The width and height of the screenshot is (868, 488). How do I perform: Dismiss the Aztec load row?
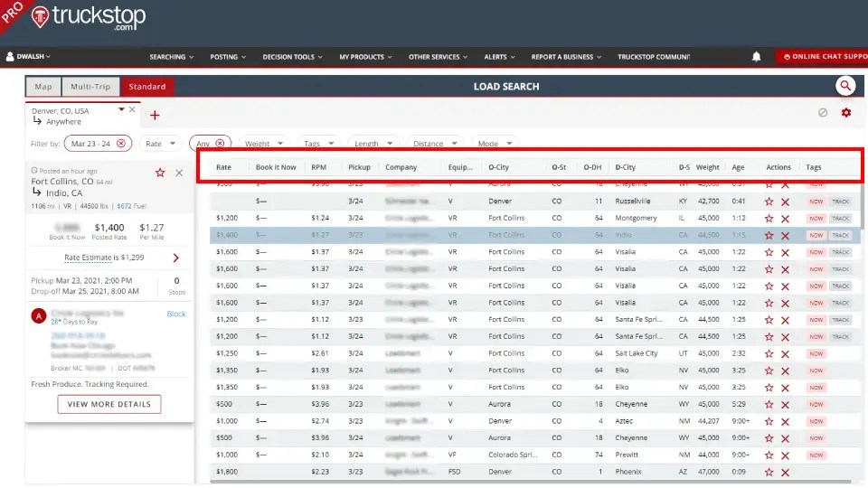[x=785, y=422]
